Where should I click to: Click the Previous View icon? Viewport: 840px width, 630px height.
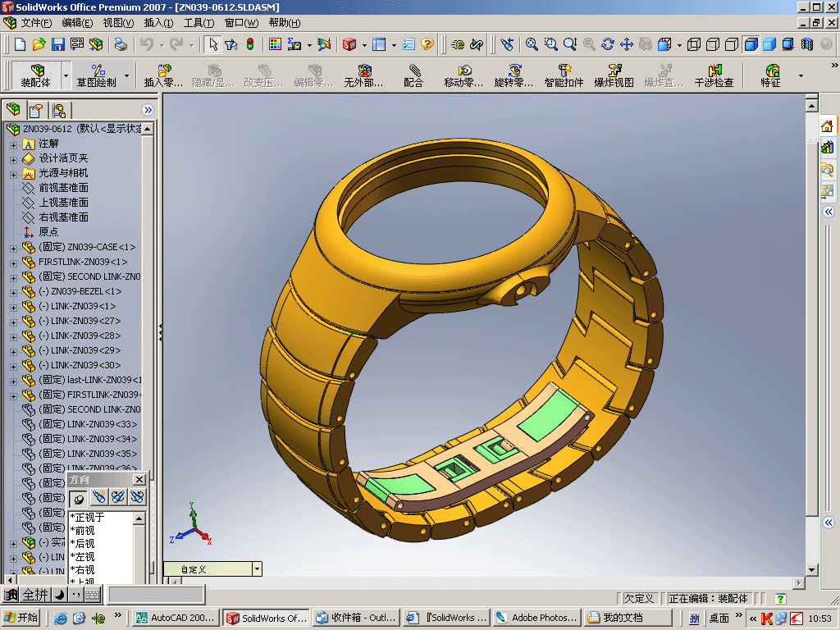click(x=507, y=44)
